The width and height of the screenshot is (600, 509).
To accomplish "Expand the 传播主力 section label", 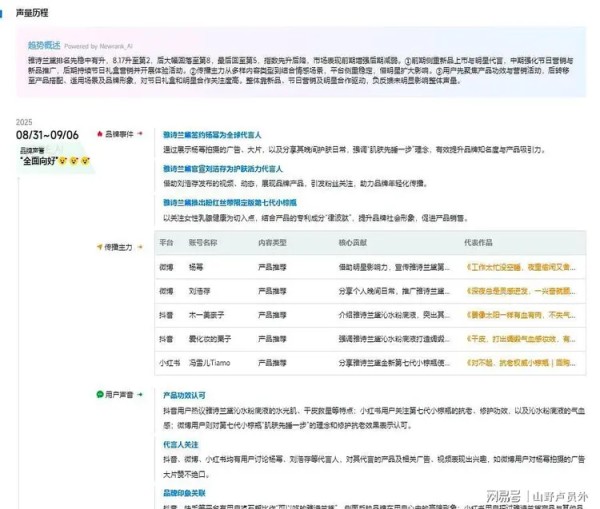I will [x=119, y=245].
